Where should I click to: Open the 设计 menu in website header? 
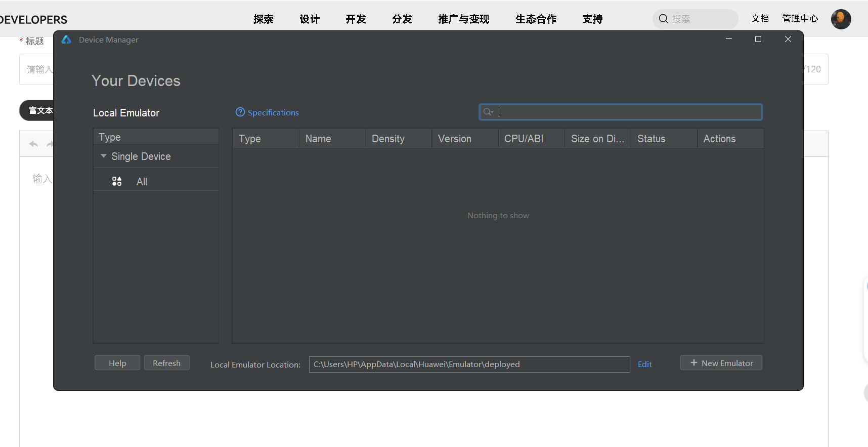pyautogui.click(x=310, y=19)
